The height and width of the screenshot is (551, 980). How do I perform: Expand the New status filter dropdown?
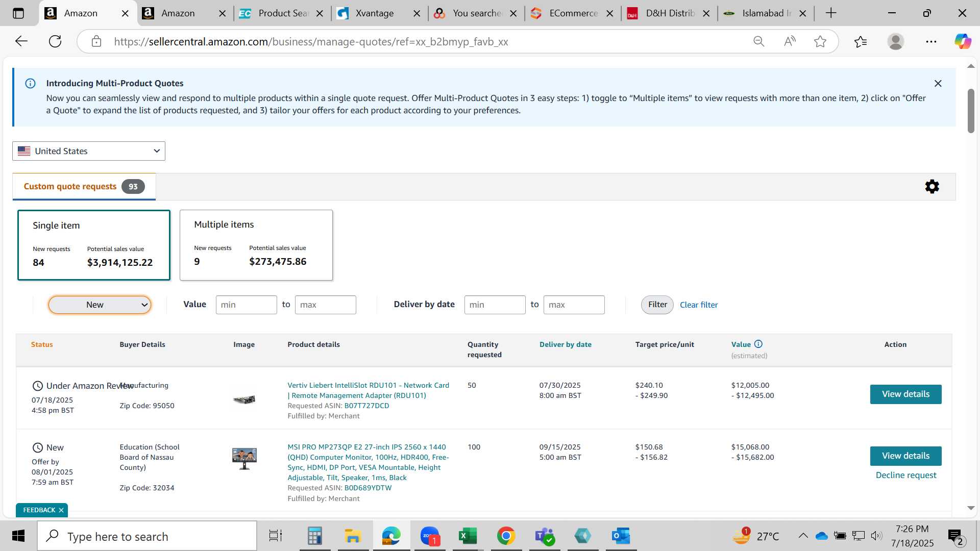pos(100,305)
